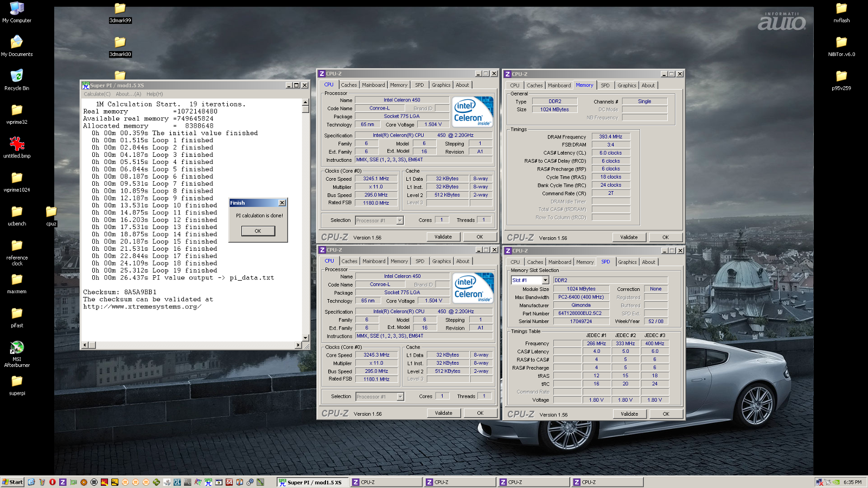Click the NVIDIA tray icon
The image size is (868, 488).
(x=837, y=482)
